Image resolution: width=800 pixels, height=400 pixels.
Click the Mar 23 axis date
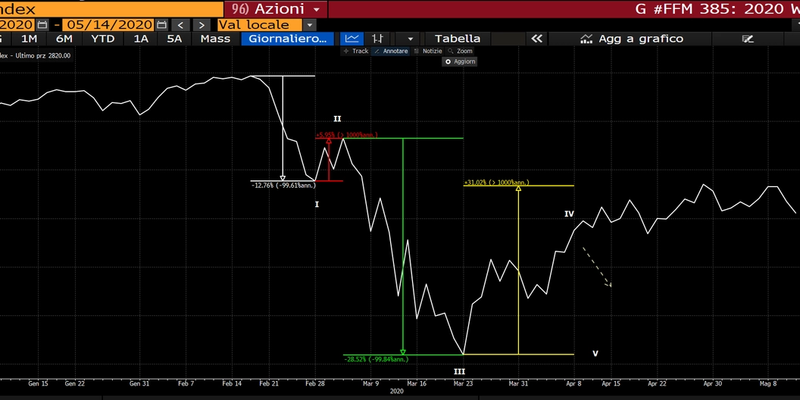tap(462, 383)
